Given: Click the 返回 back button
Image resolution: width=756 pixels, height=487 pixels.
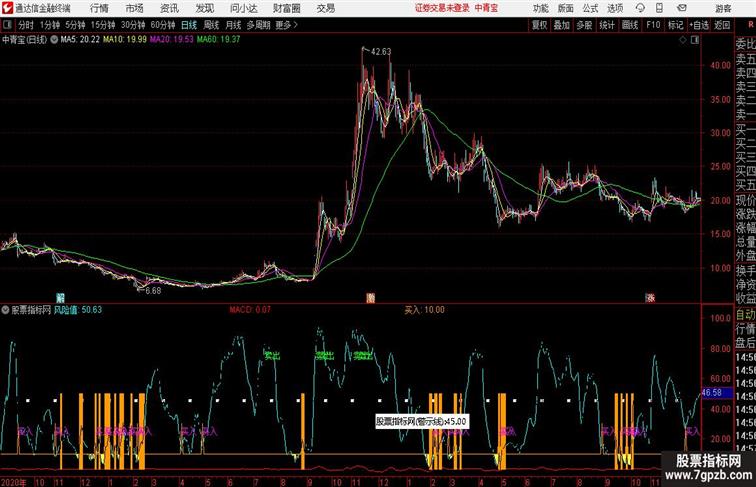Looking at the screenshot, I should [x=722, y=25].
